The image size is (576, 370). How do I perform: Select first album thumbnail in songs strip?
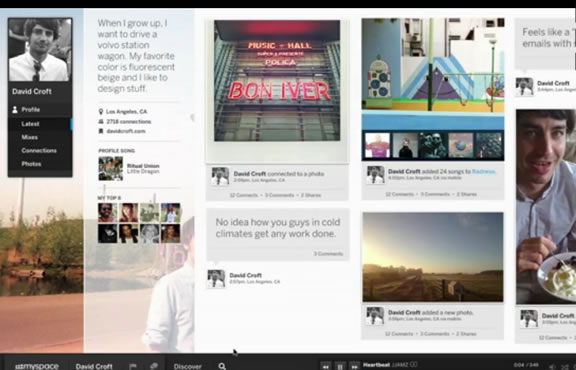377,146
